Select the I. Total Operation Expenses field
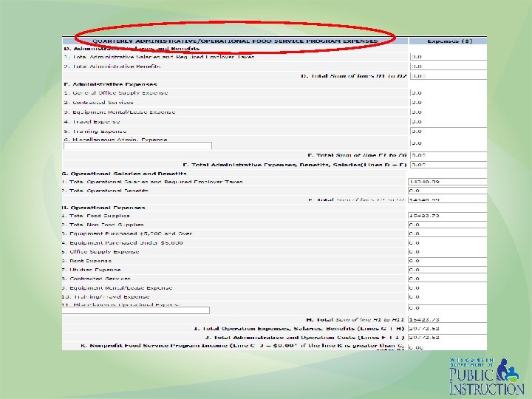This screenshot has height=399, width=532. point(447,329)
